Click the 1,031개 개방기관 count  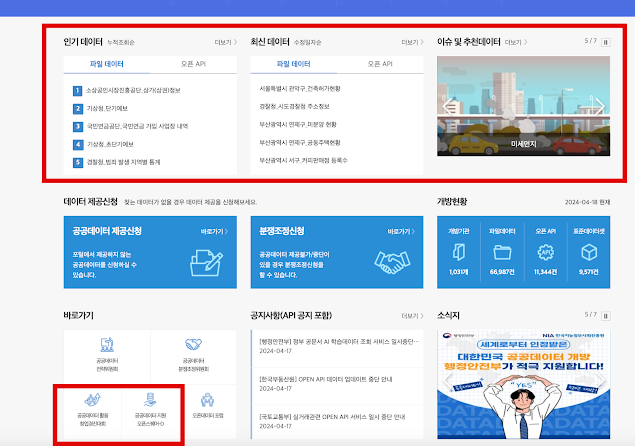click(x=458, y=272)
